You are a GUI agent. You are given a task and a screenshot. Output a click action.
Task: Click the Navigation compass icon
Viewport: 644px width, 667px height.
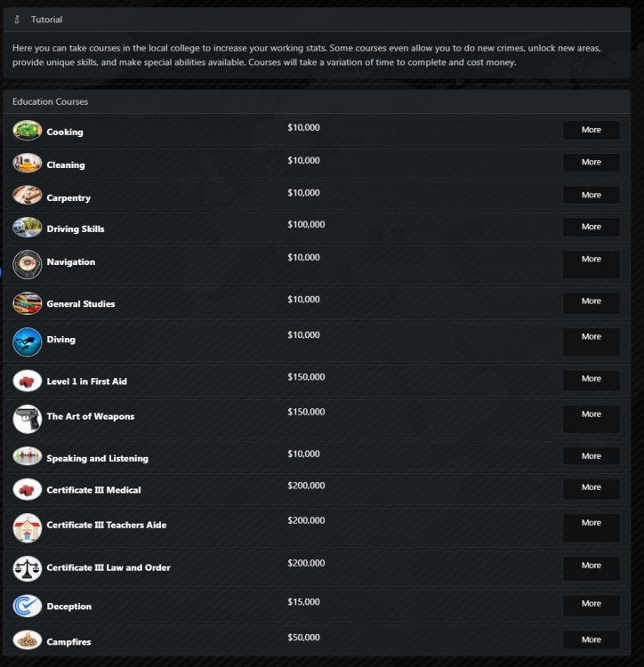pyautogui.click(x=28, y=264)
